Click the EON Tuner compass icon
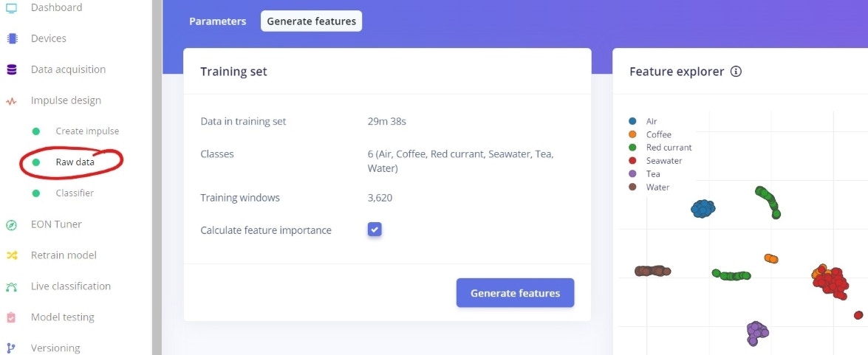Screen dimensions: 868x355 [x=12, y=224]
